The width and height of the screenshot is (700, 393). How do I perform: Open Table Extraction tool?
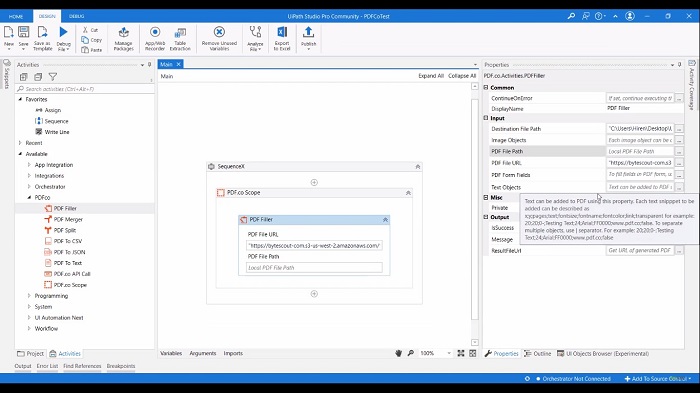click(180, 38)
